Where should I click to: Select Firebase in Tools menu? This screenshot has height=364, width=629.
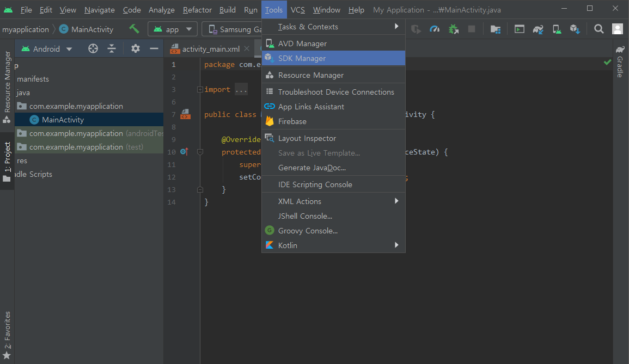pyautogui.click(x=333, y=121)
